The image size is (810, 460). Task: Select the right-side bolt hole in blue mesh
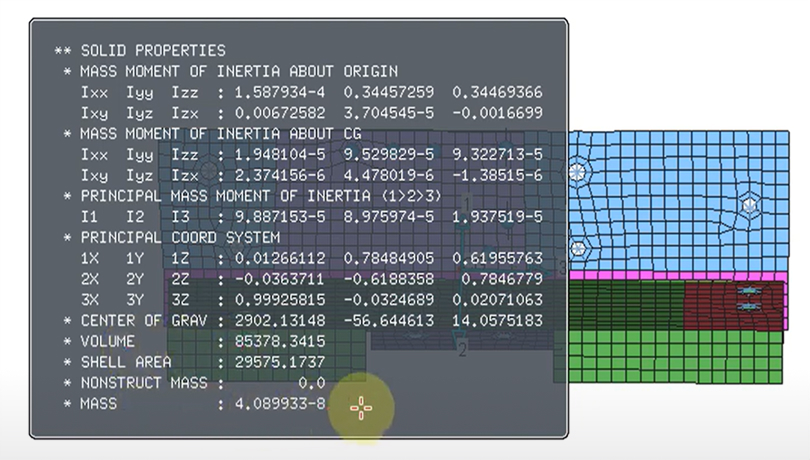click(749, 206)
